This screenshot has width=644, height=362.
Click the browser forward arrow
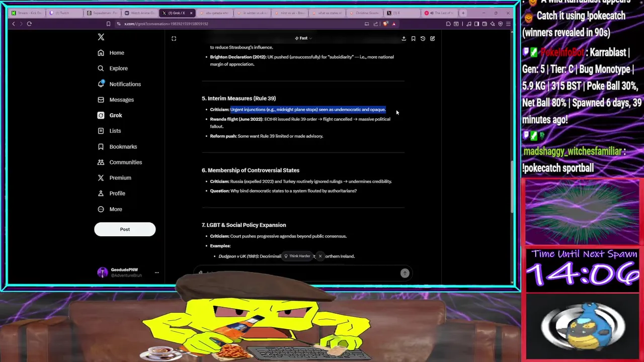(x=21, y=24)
